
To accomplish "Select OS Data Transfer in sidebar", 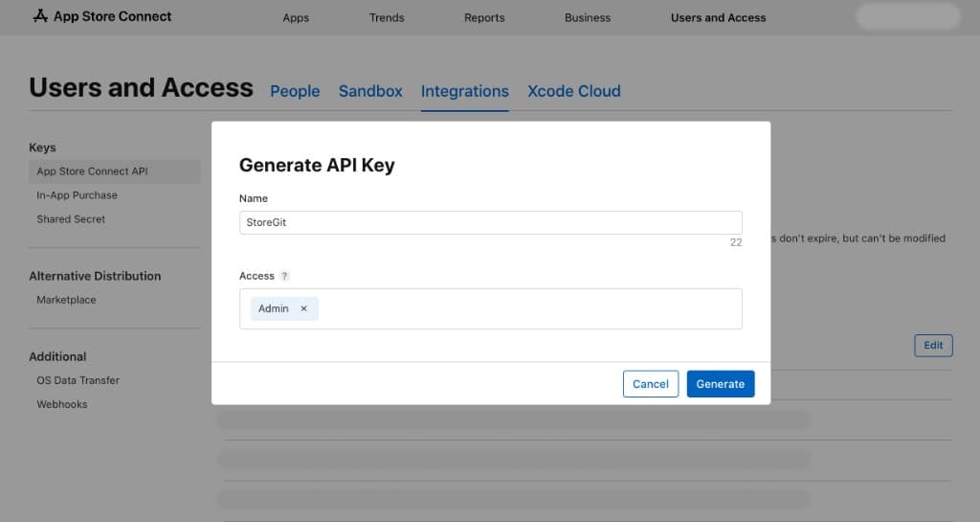I will point(78,380).
